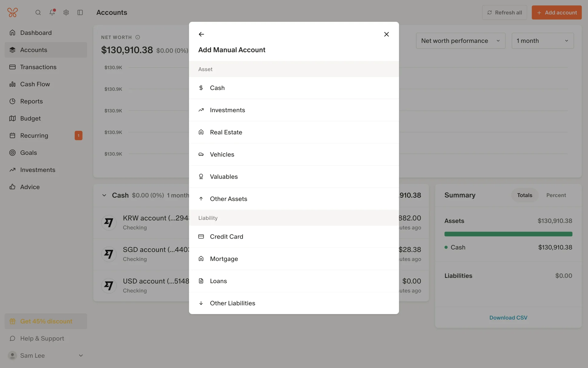Select Real Estate asset type

[226, 132]
